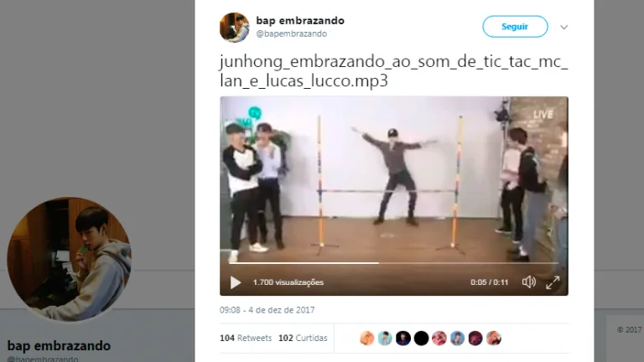Click bap embrazando profile name at bottom left

(x=60, y=345)
